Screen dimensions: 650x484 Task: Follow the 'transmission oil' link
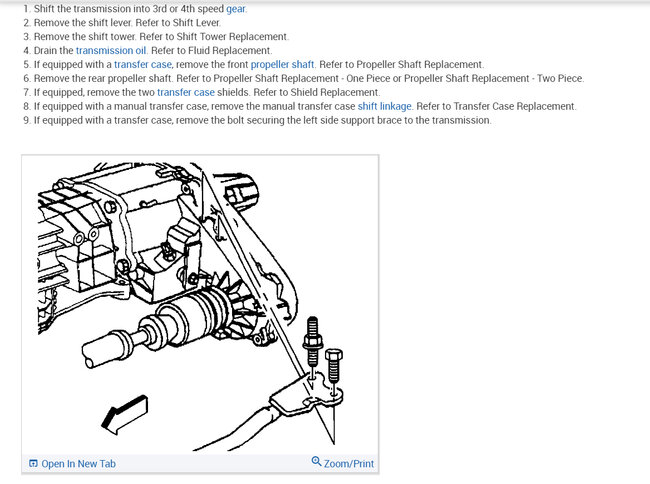pos(111,51)
